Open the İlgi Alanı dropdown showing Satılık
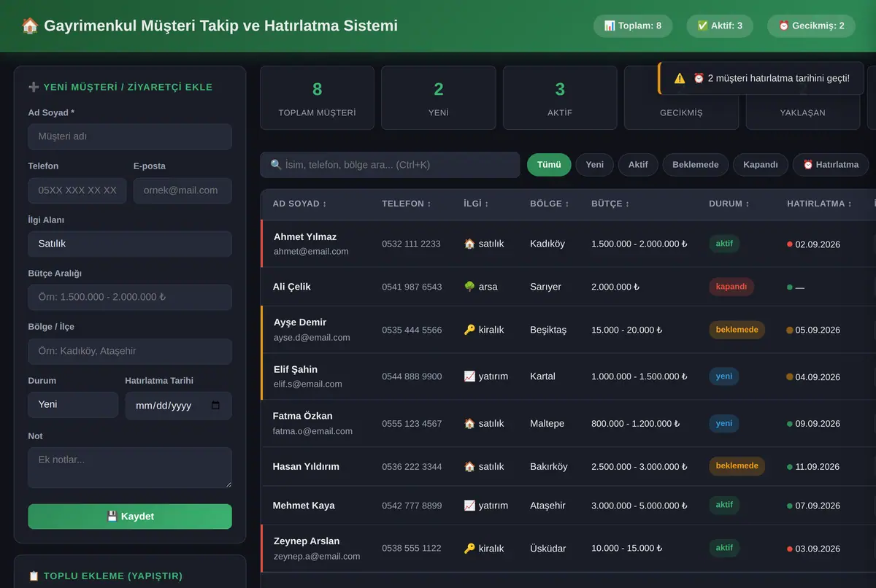This screenshot has height=588, width=876. [x=130, y=244]
